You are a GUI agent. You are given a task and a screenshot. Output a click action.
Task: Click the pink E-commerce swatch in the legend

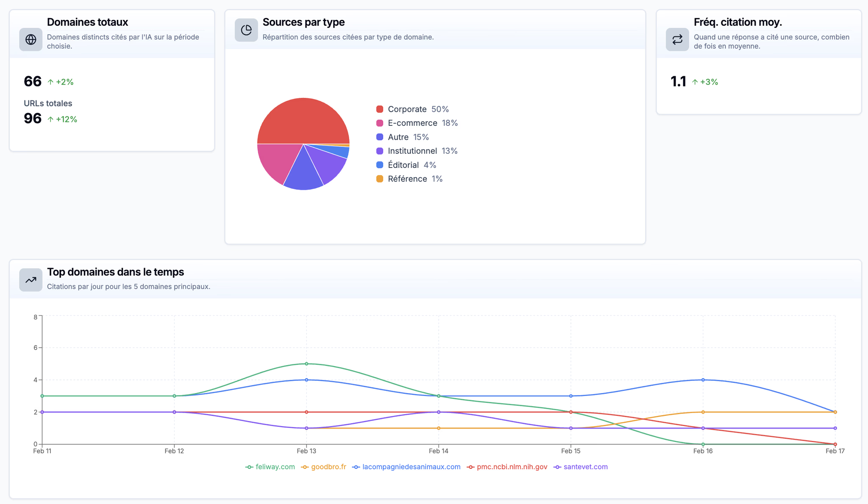point(379,123)
